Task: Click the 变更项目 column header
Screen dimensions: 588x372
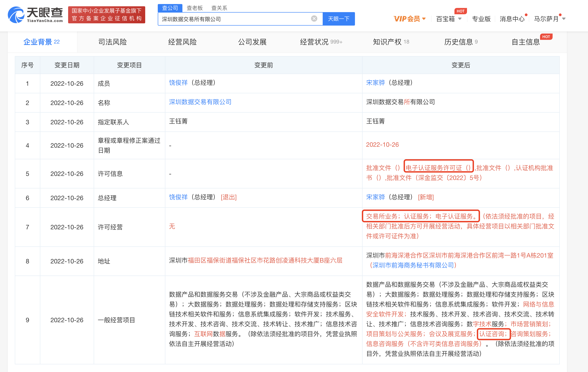Action: coord(129,65)
